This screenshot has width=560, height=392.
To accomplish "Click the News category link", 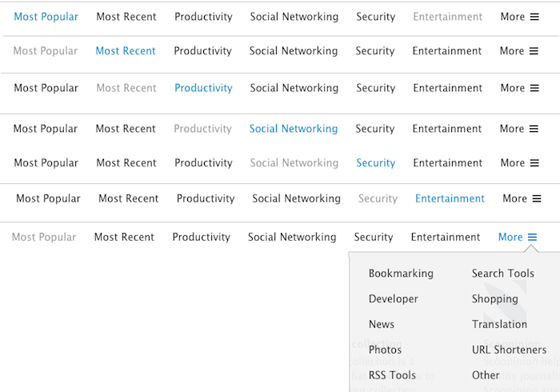I will tap(382, 324).
